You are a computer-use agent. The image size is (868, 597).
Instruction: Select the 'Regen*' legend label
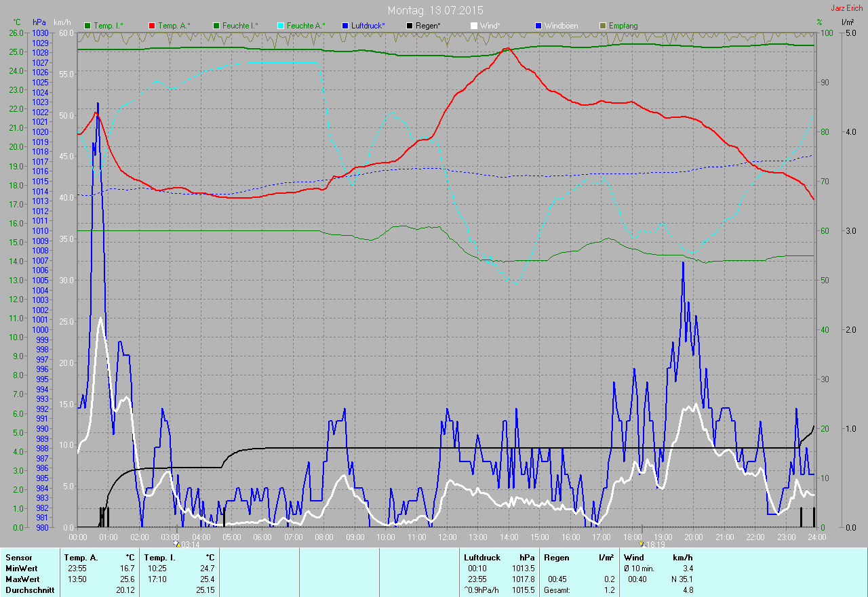[x=429, y=26]
